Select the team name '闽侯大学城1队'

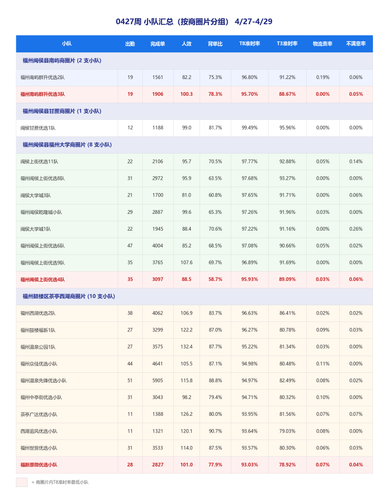36,229
